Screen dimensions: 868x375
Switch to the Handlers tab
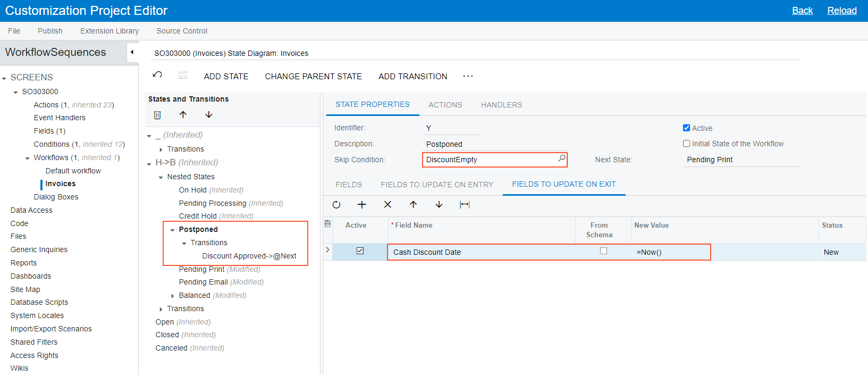tap(501, 105)
